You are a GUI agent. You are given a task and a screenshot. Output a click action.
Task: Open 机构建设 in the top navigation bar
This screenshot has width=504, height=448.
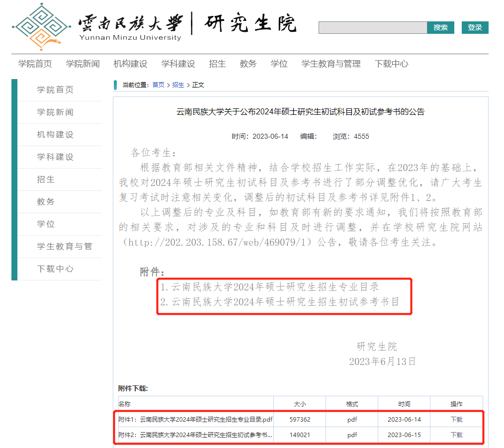click(130, 64)
